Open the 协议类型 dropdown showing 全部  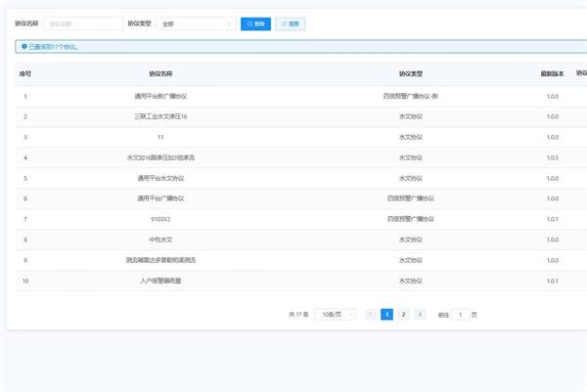click(197, 23)
